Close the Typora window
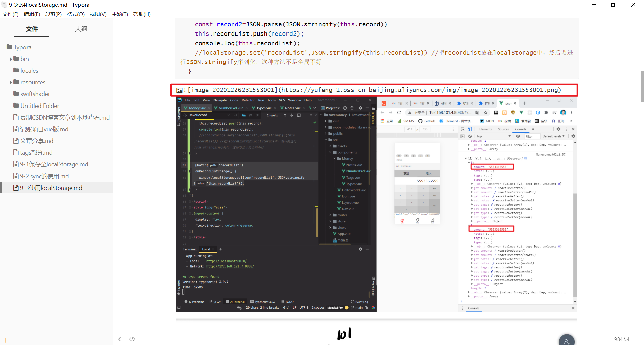644x345 pixels. pyautogui.click(x=633, y=5)
